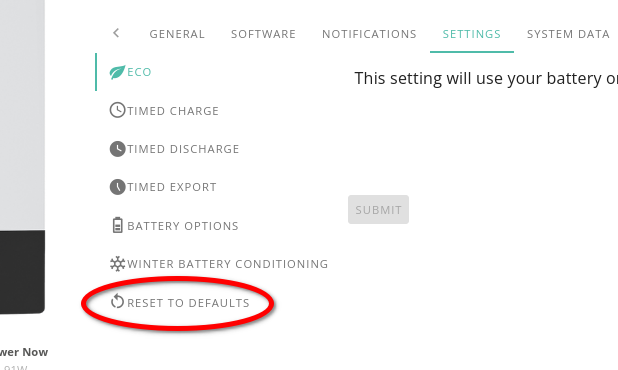Click the Battery Options battery icon

[117, 225]
